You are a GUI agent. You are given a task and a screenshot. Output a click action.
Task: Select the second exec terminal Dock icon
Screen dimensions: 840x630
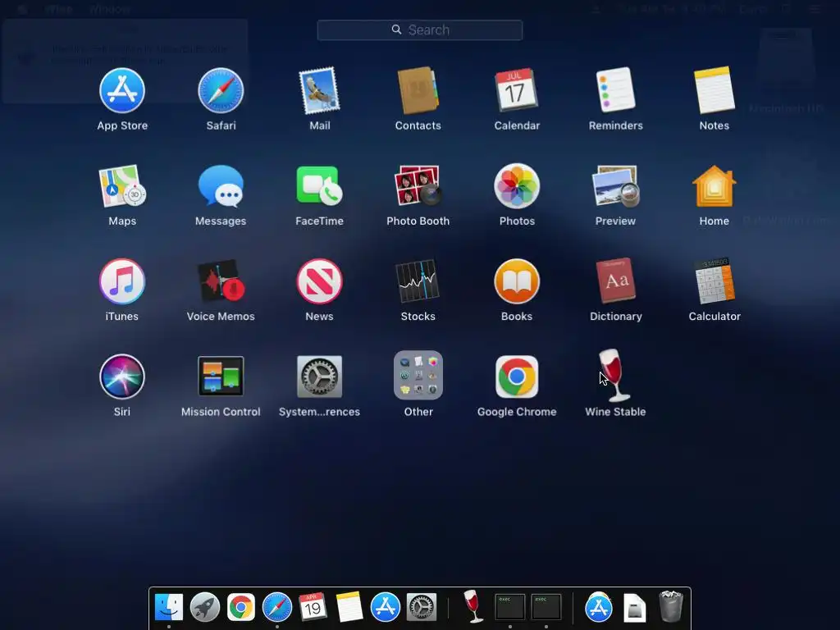pos(546,607)
